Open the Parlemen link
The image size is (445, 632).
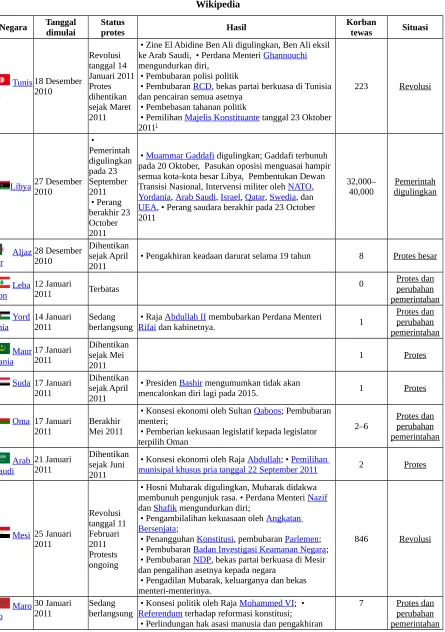click(302, 539)
